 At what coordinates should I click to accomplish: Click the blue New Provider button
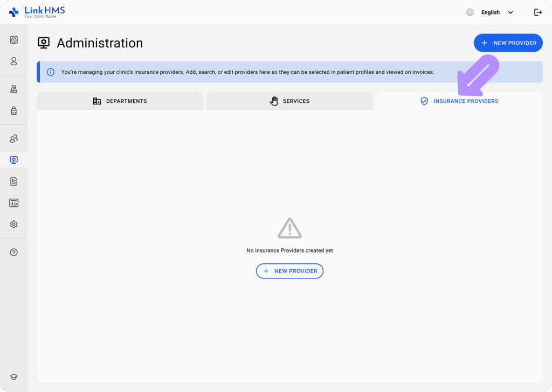(x=508, y=43)
